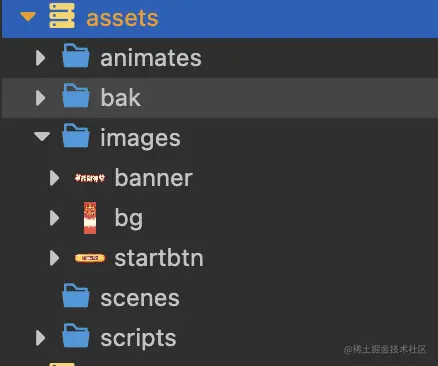Click the startbtn button thumbnail
Screen dimensions: 438x366
(90, 258)
